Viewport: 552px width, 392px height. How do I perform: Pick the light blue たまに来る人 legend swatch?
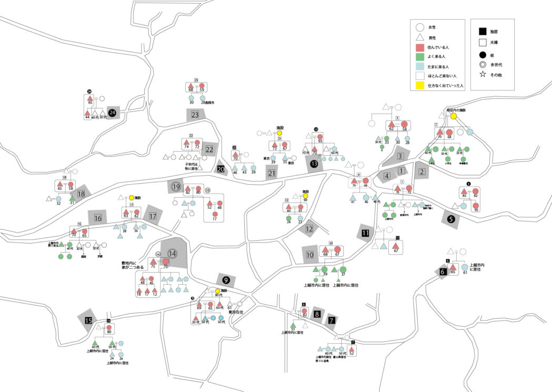click(x=419, y=67)
